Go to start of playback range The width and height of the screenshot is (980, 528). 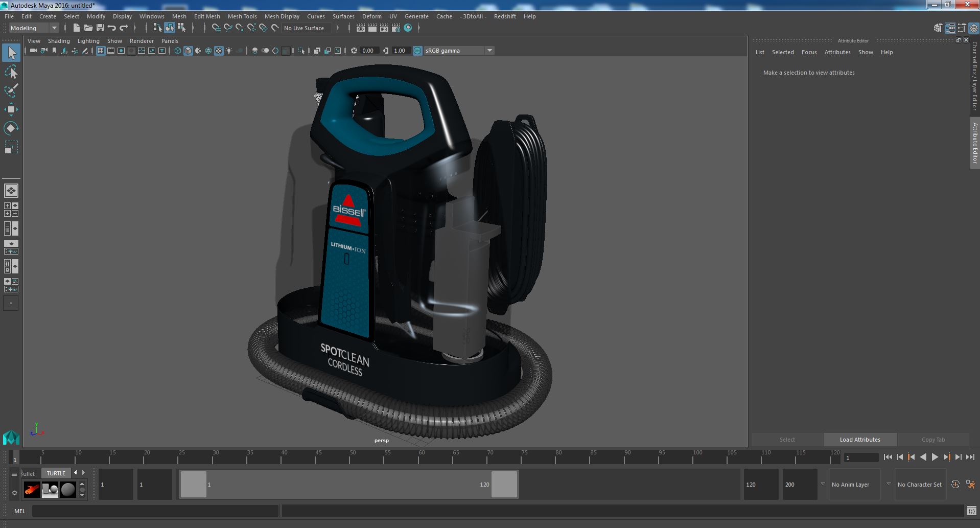point(888,457)
